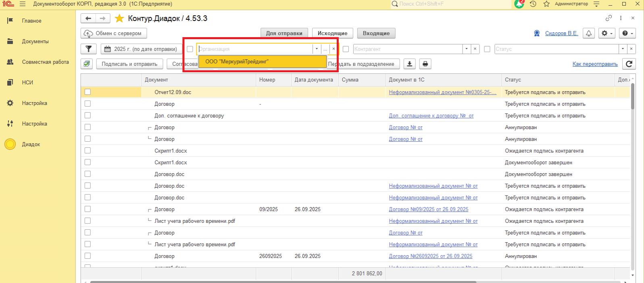Open history icon in title bar

point(533,4)
